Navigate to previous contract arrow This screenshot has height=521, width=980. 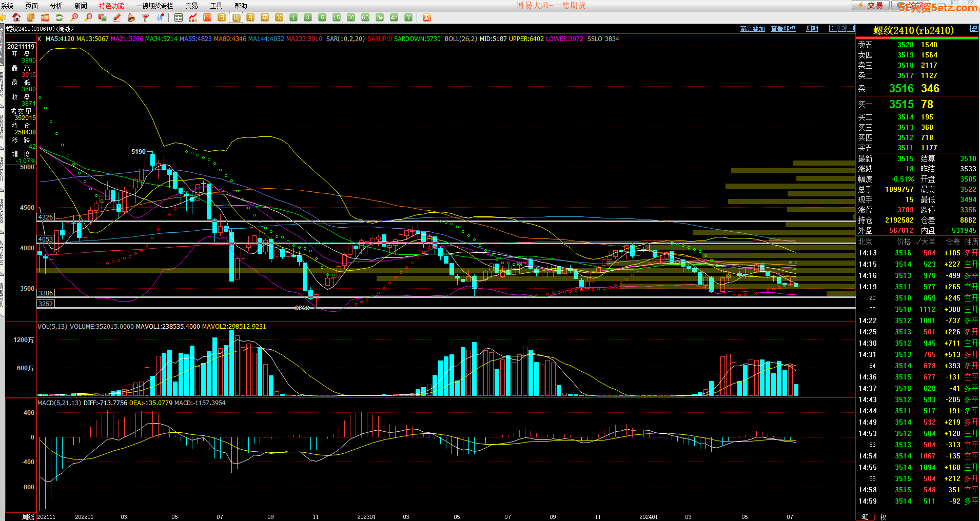point(833,28)
